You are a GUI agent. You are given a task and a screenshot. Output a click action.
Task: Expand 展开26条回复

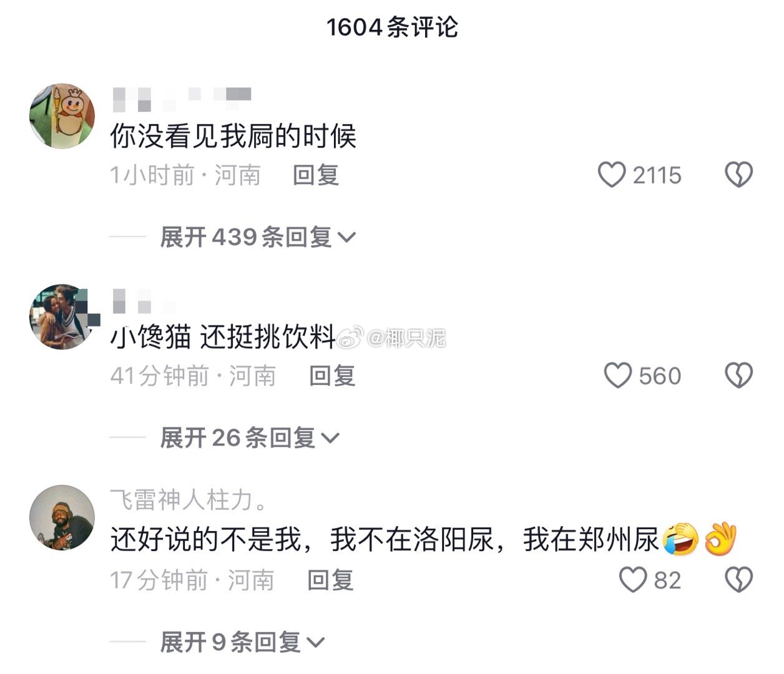pos(250,438)
